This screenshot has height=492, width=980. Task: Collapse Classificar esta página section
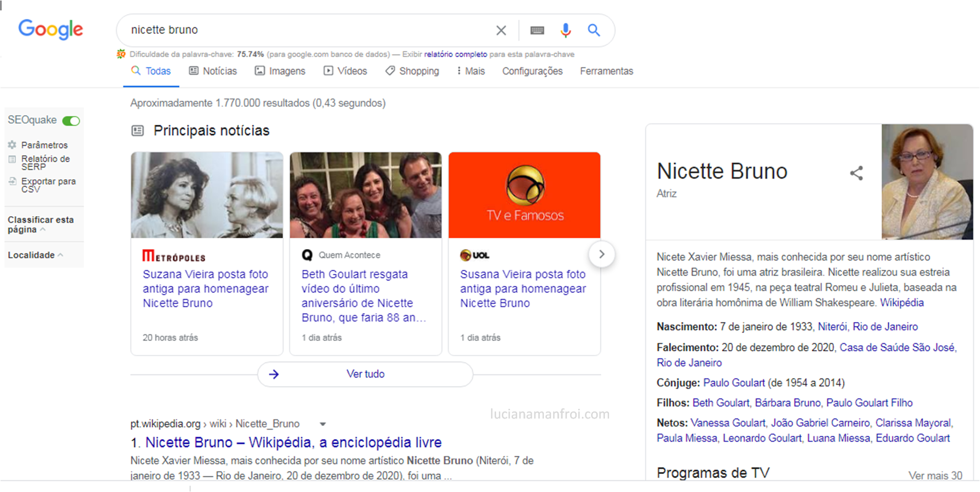(x=43, y=230)
